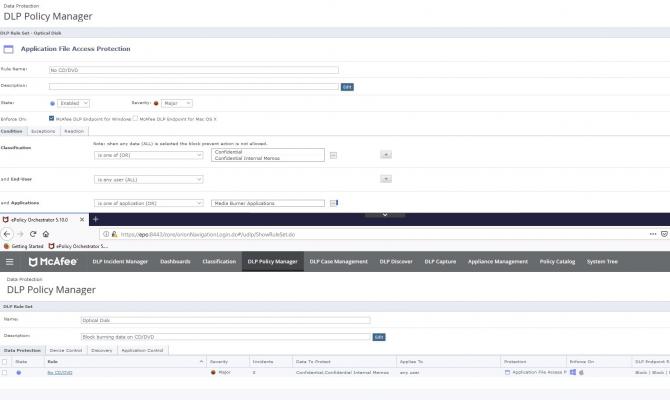
Task: Open DLP Discover menu item
Action: pos(396,262)
